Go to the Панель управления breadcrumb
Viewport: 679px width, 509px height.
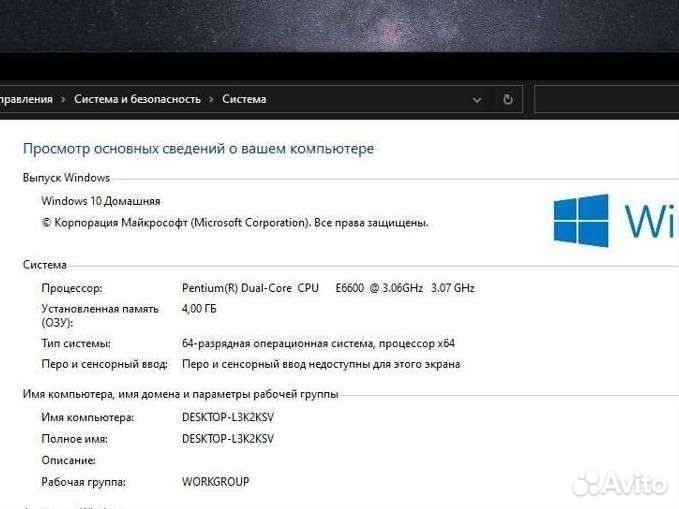coord(26,99)
